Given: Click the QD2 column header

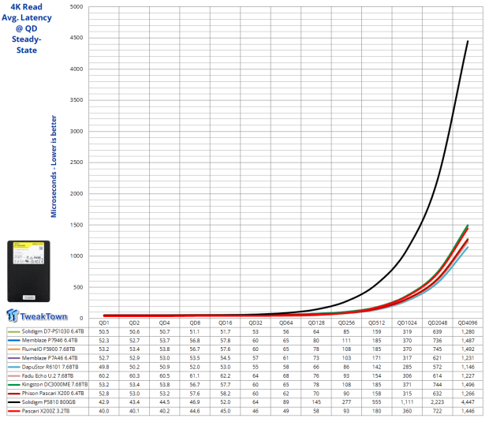Looking at the screenshot, I should coord(134,323).
